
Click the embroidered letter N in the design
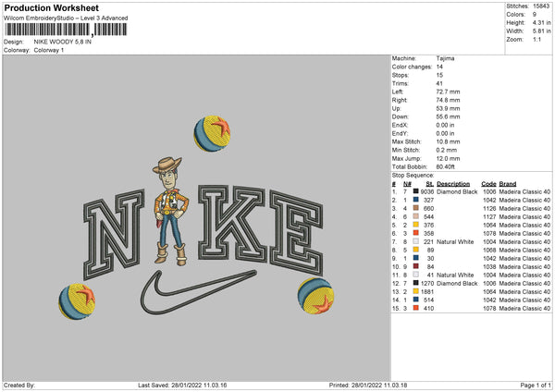(114, 234)
